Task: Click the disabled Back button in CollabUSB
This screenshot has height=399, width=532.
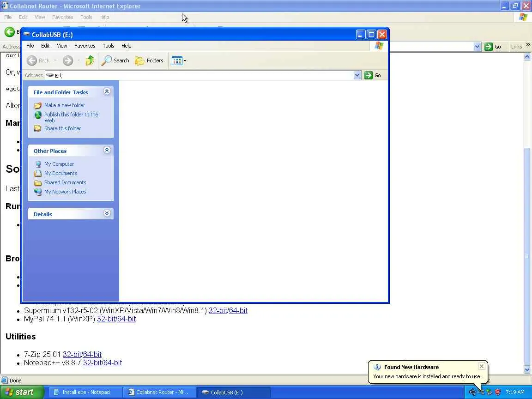Action: (x=38, y=60)
